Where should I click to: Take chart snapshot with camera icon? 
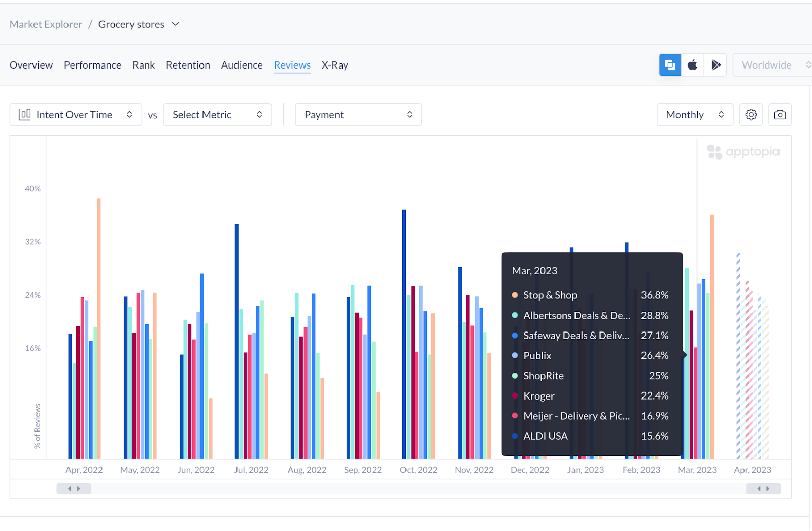pos(780,115)
